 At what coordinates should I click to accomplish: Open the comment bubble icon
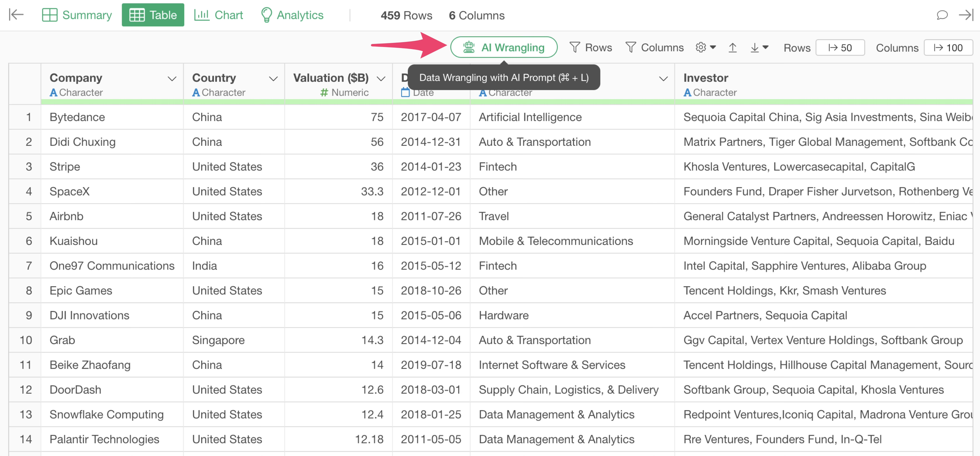[x=942, y=15]
